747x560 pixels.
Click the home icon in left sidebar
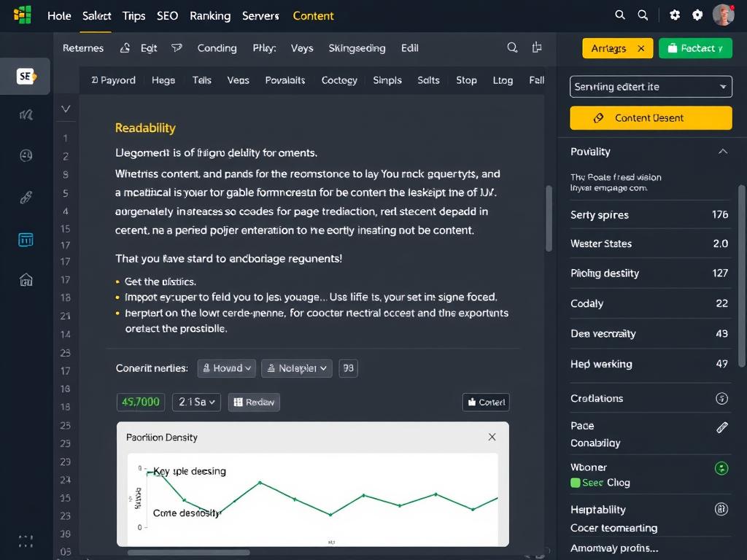[x=25, y=280]
